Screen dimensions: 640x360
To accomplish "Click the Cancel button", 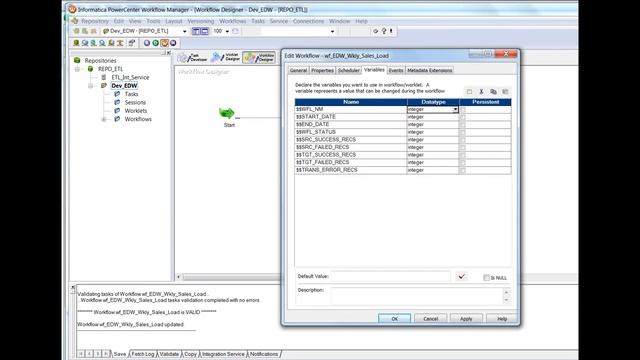I will [x=430, y=319].
